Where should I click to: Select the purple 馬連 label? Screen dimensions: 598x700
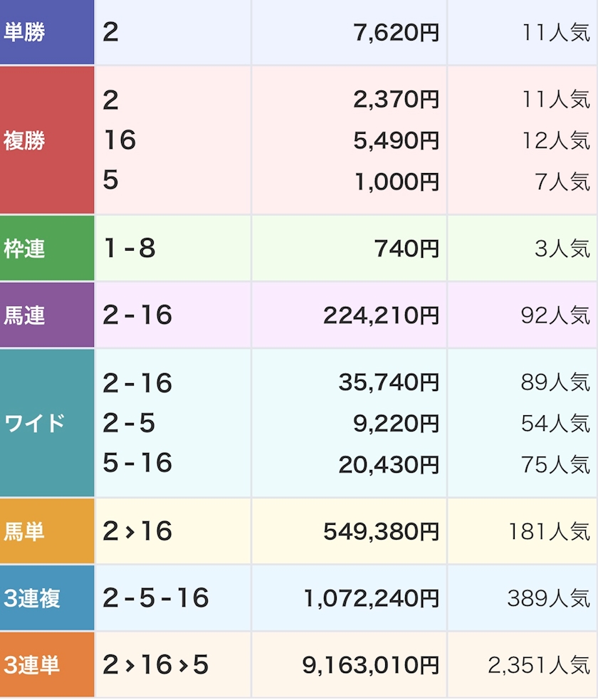tap(26, 315)
